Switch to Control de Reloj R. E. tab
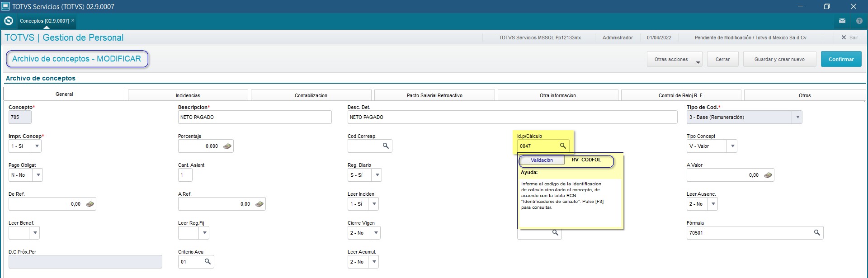Viewport: 868px width, 278px height. click(681, 95)
